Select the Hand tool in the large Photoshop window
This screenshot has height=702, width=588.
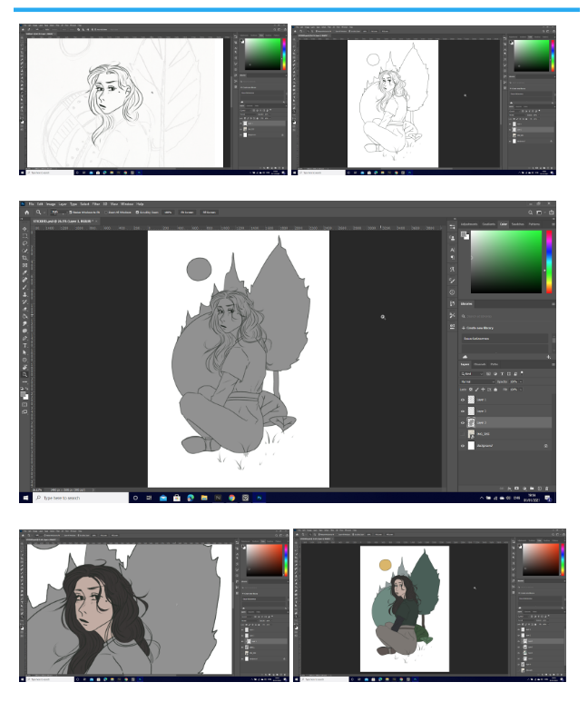click(24, 367)
